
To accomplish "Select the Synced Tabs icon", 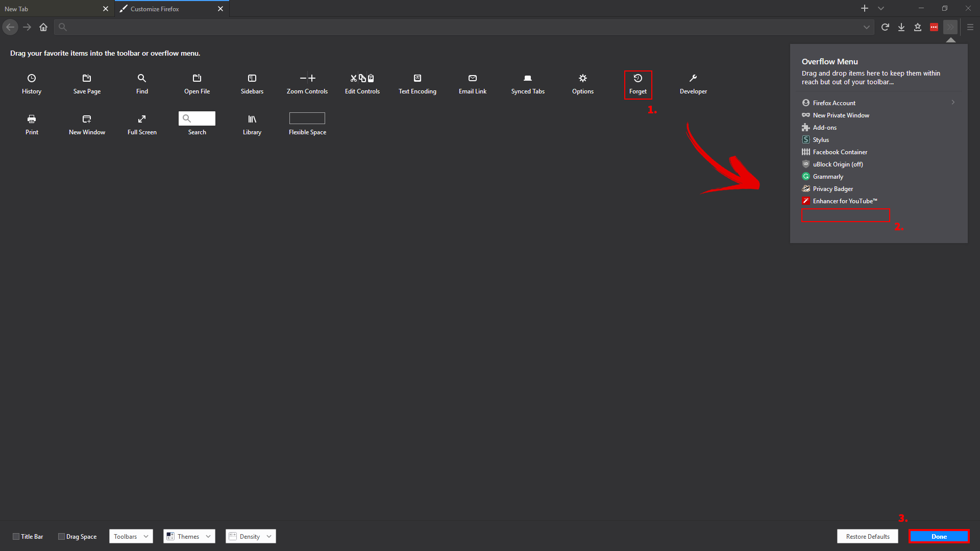I will tap(528, 78).
